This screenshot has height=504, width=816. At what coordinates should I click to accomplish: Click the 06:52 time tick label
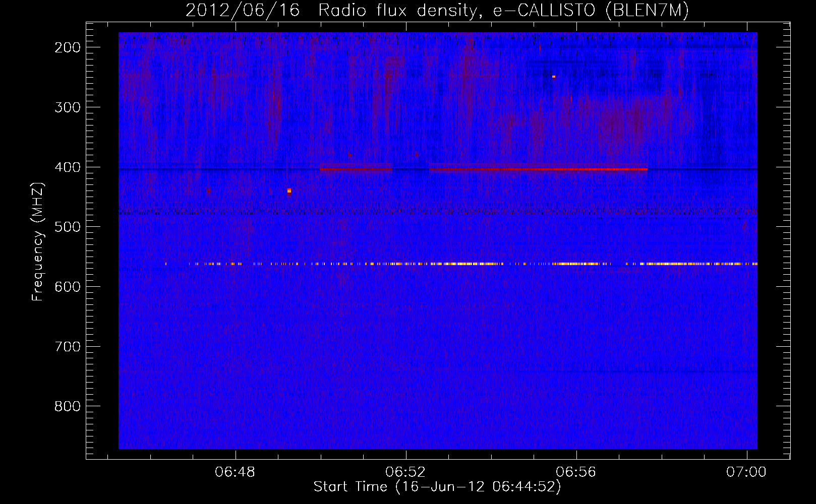[405, 472]
